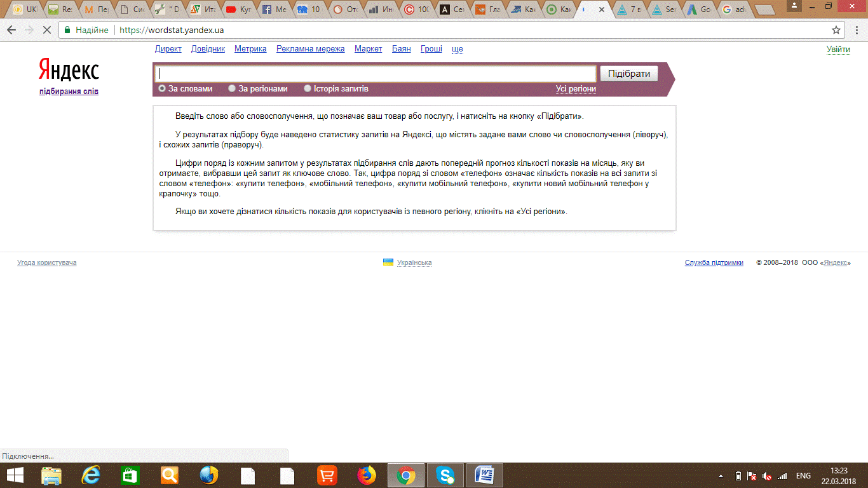
Task: Go back to the previous page
Action: [x=11, y=30]
